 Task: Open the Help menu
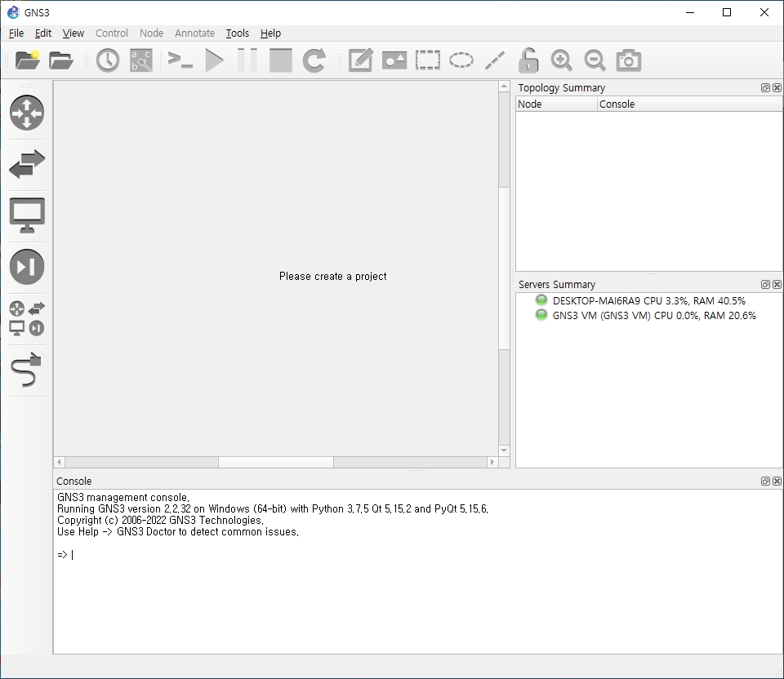pos(270,33)
